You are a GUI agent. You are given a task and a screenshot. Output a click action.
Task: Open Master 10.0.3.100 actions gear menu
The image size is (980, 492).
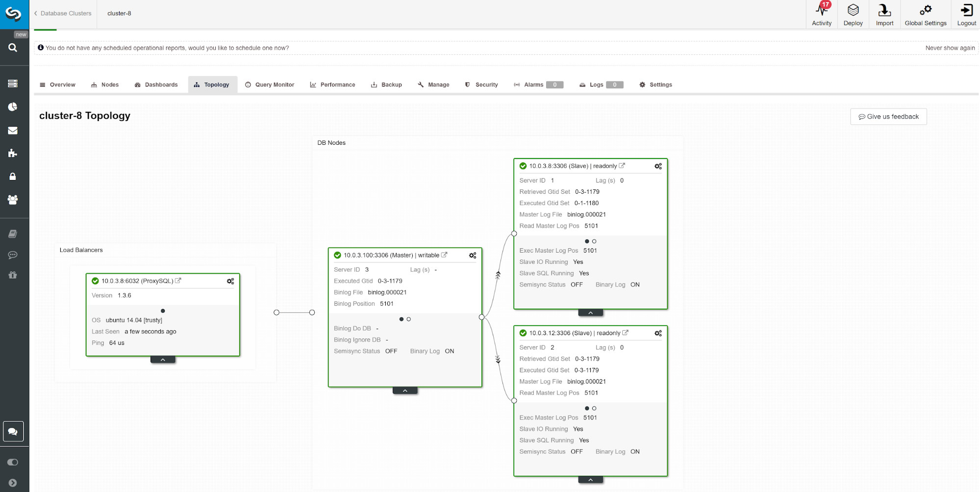coord(473,256)
